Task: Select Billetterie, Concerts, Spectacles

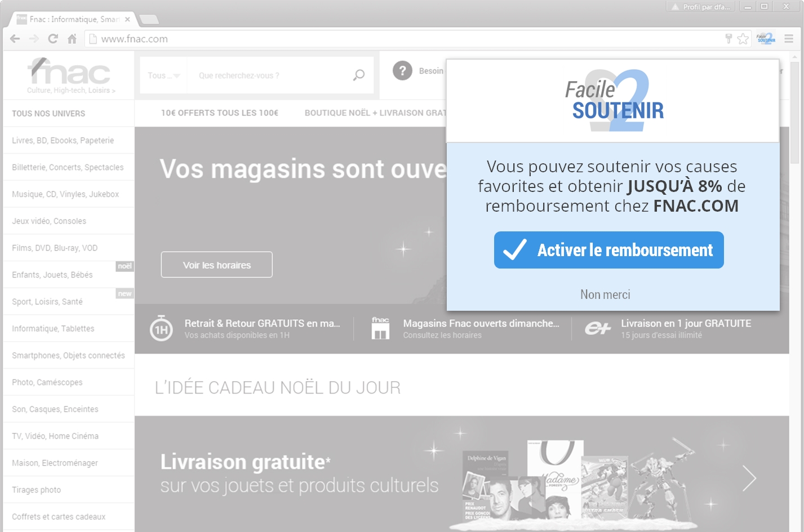Action: click(x=69, y=167)
